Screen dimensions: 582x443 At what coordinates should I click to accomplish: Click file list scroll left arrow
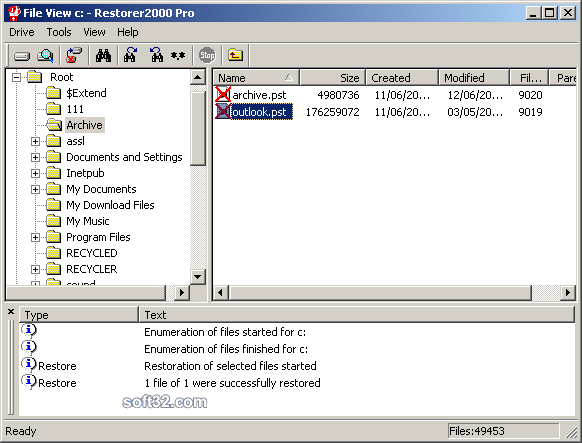(x=220, y=292)
